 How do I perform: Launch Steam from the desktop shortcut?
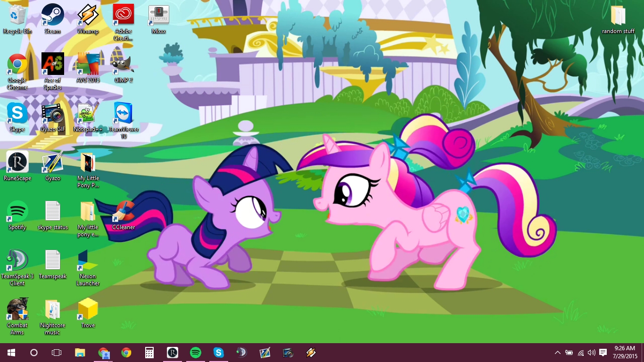pos(53,19)
